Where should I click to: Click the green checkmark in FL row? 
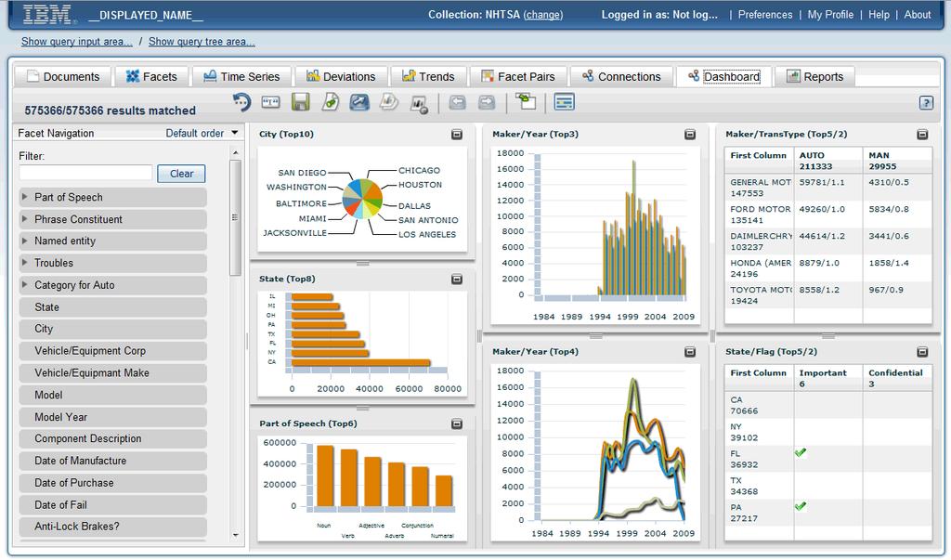801,452
